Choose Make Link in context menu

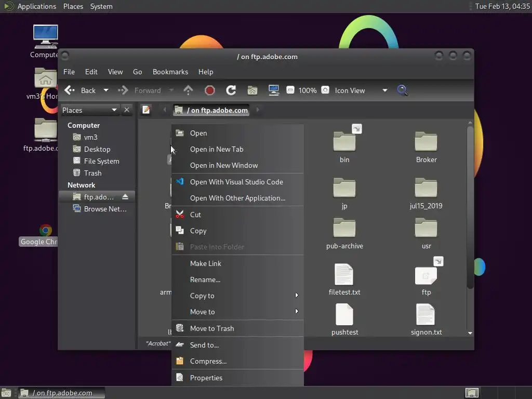(x=237, y=263)
